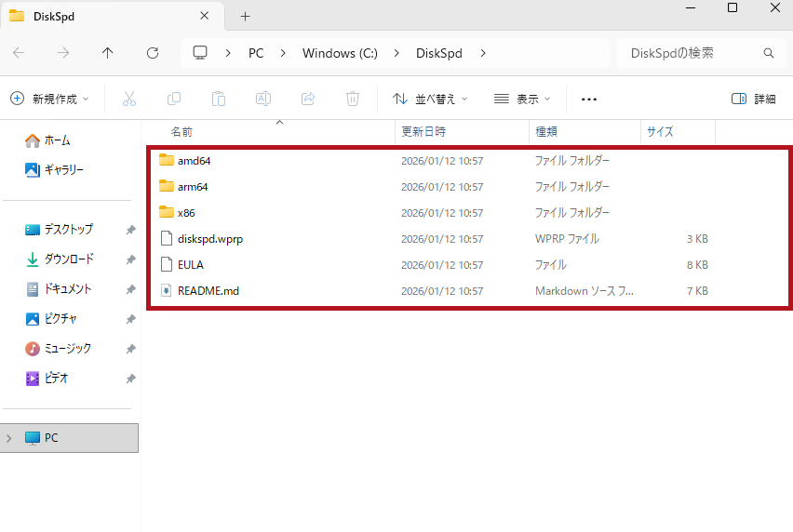Sort by the 更新日時 column header
The width and height of the screenshot is (793, 532).
pos(423,132)
